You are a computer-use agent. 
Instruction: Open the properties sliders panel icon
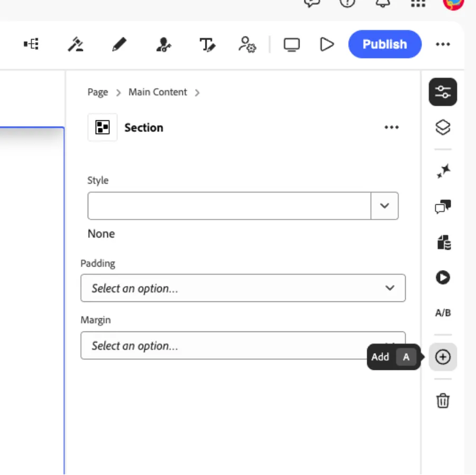pos(443,92)
